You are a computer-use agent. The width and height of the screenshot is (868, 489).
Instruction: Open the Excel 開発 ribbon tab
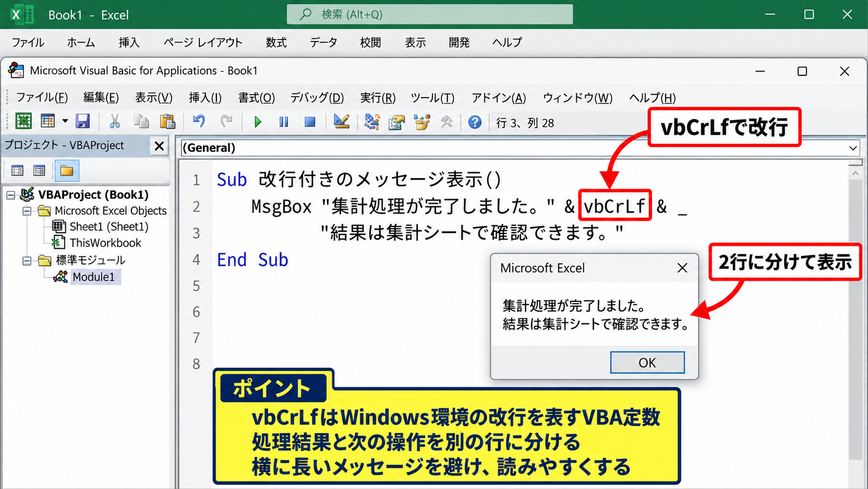click(459, 43)
